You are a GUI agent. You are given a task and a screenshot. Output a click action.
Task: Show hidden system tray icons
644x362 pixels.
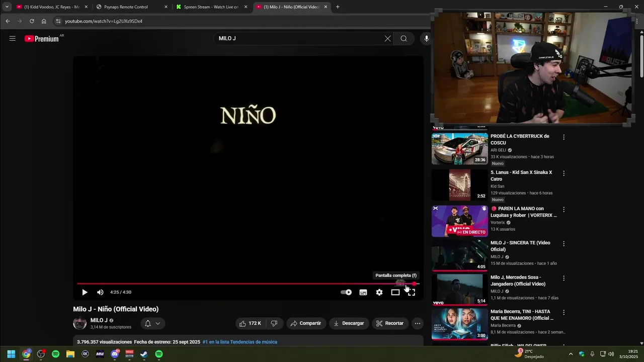(571, 354)
